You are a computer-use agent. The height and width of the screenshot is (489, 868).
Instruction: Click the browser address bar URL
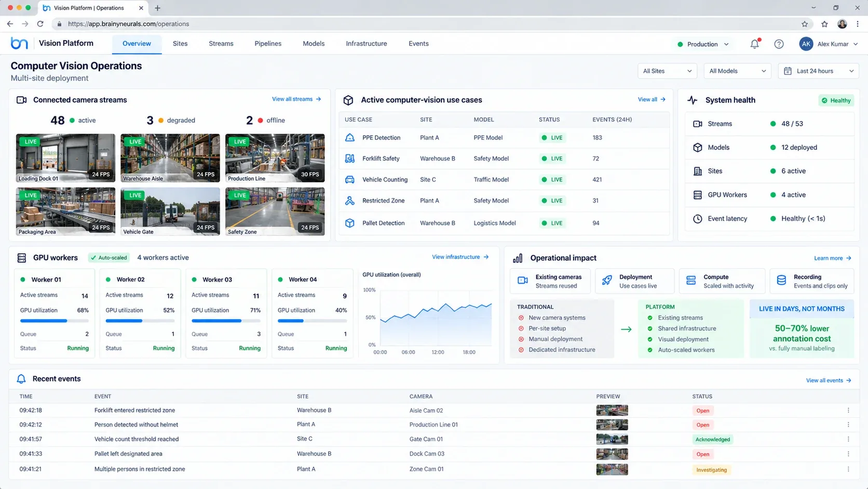pyautogui.click(x=128, y=24)
